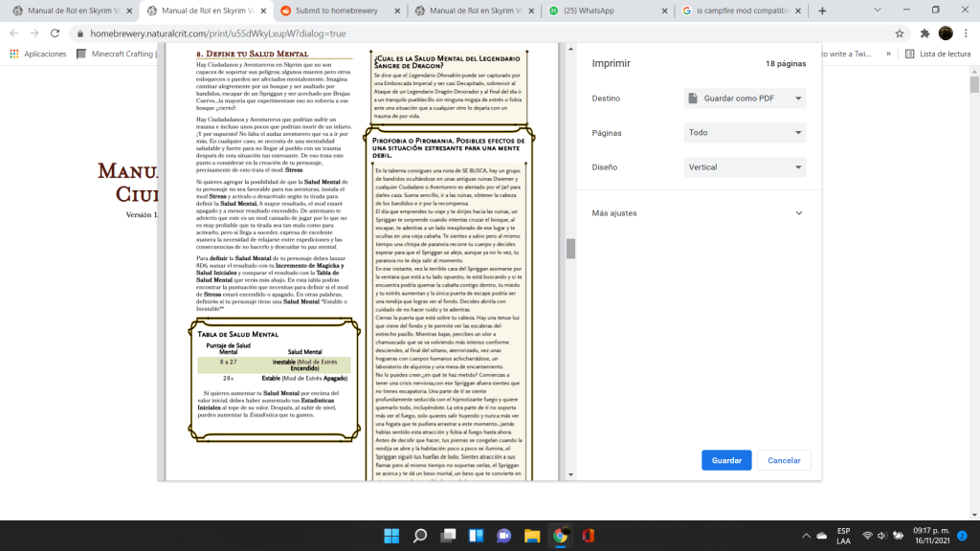This screenshot has width=980, height=551.
Task: Open Chrome three-dot menu
Action: coord(967,33)
